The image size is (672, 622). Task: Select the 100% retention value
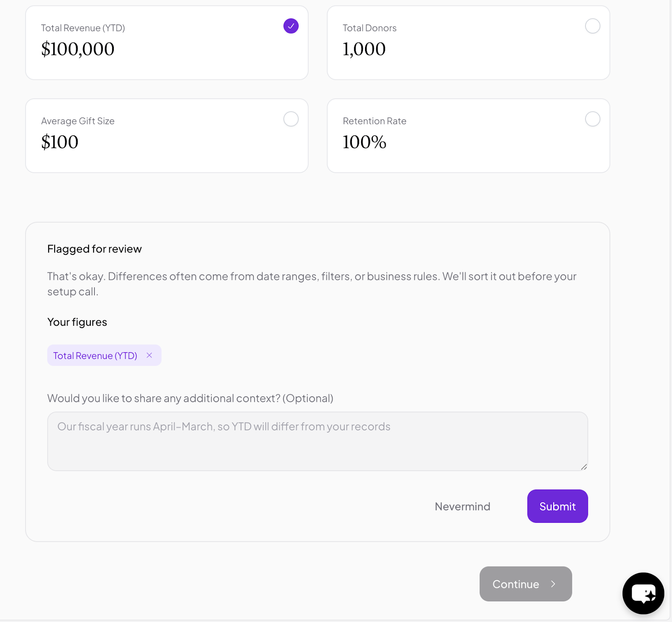(x=364, y=142)
